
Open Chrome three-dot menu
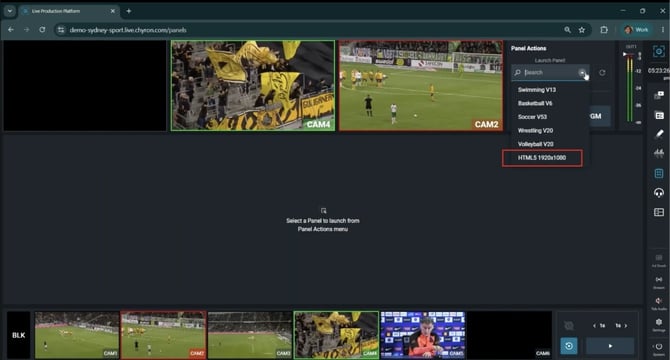[663, 29]
